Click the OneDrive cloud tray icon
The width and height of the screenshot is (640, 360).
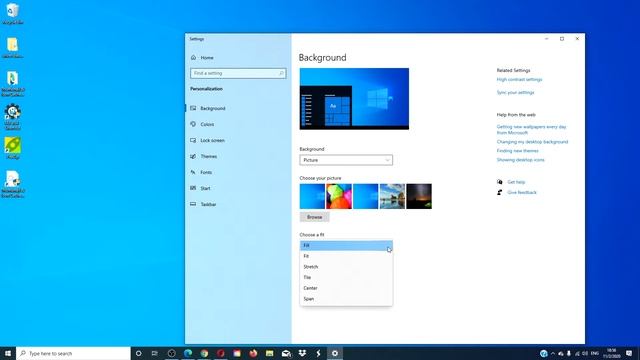coord(561,353)
